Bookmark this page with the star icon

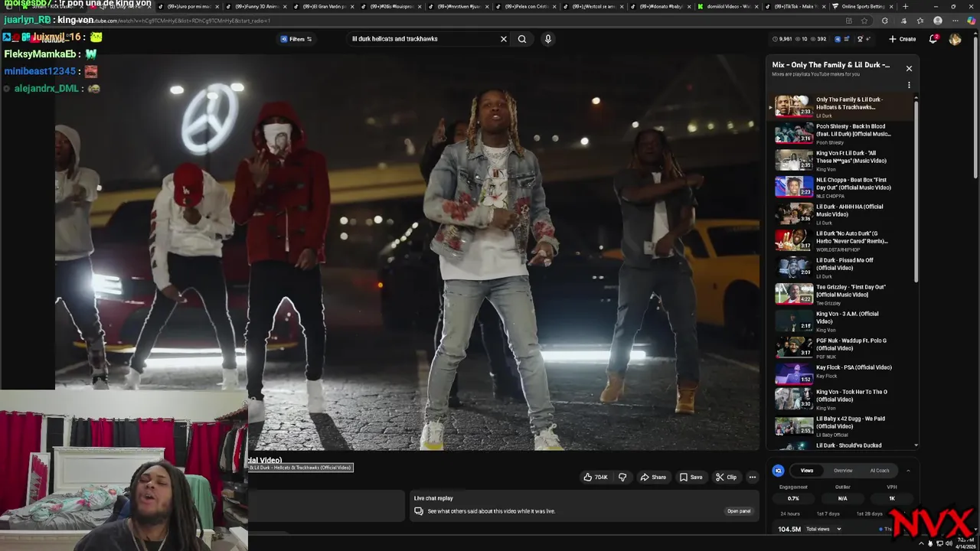pyautogui.click(x=864, y=21)
